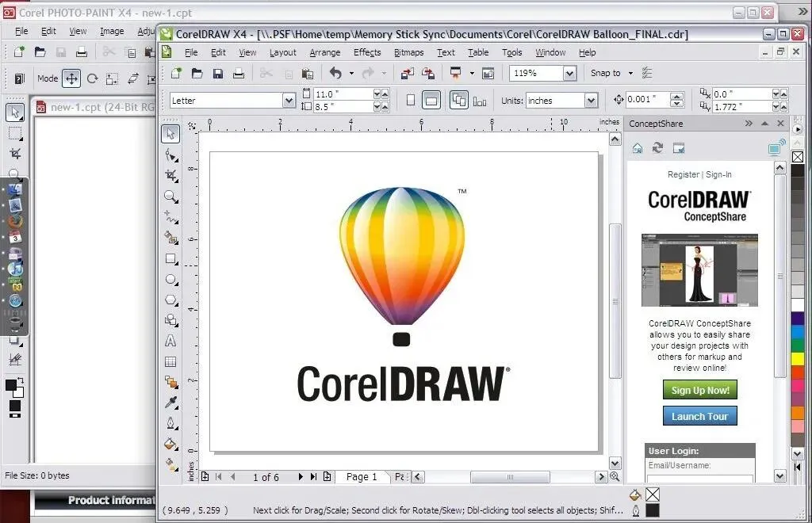This screenshot has width=812, height=523.
Task: Click the Export icon in CorelDRAW toolbar
Action: tap(427, 74)
